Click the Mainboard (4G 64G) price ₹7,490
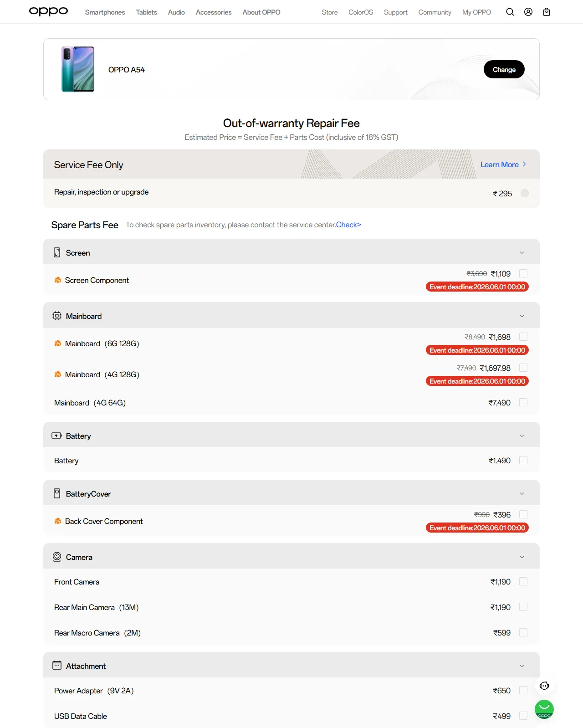Viewport: 583px width, 728px height. tap(500, 403)
